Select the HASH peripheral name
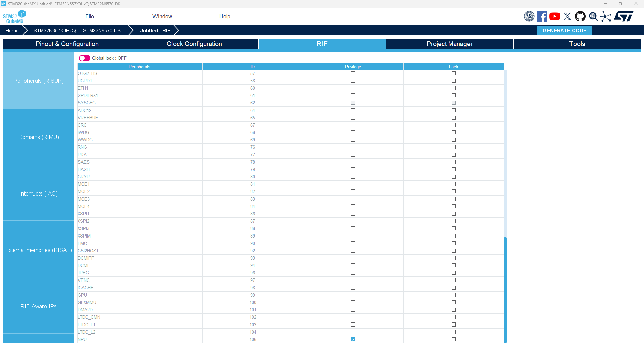 pos(84,169)
